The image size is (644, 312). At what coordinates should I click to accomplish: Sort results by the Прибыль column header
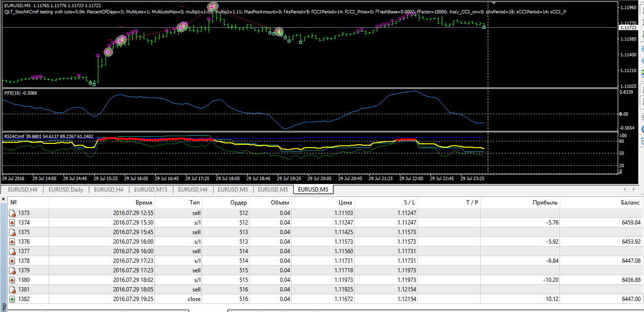(x=545, y=203)
